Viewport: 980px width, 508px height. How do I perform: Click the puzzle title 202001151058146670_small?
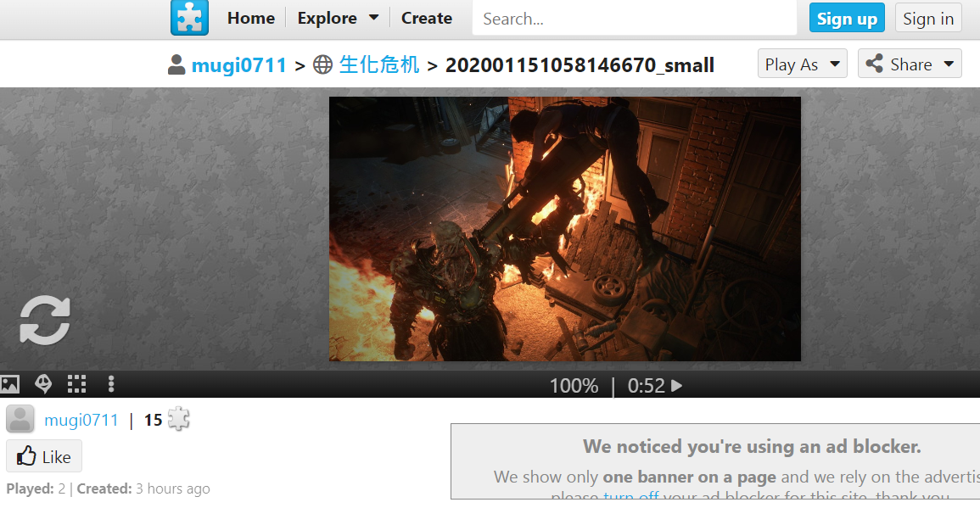pyautogui.click(x=580, y=65)
